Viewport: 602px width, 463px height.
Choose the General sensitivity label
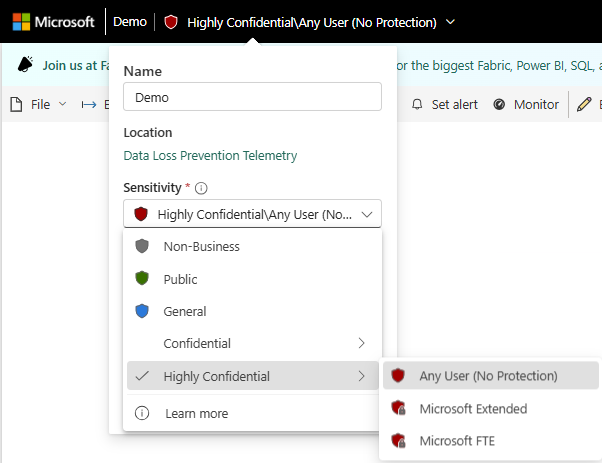(185, 311)
